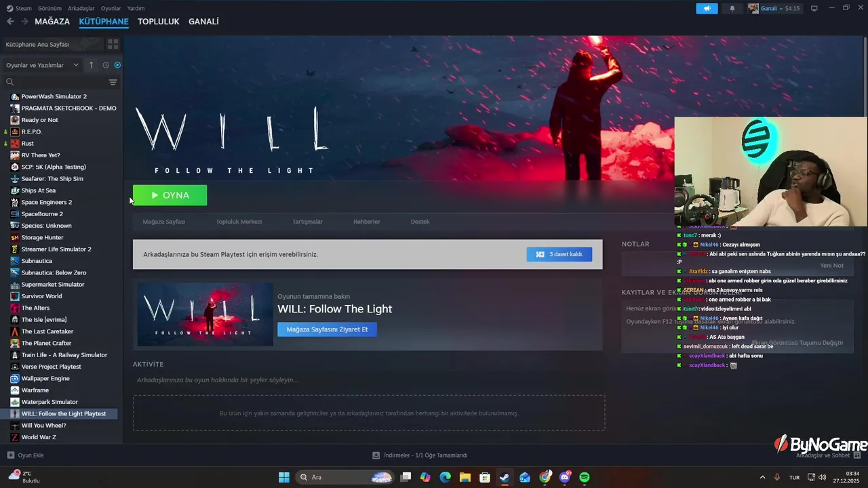Screen dimensions: 868x488
Task: Select Subnautica: Below Zero in library
Action: (54, 272)
